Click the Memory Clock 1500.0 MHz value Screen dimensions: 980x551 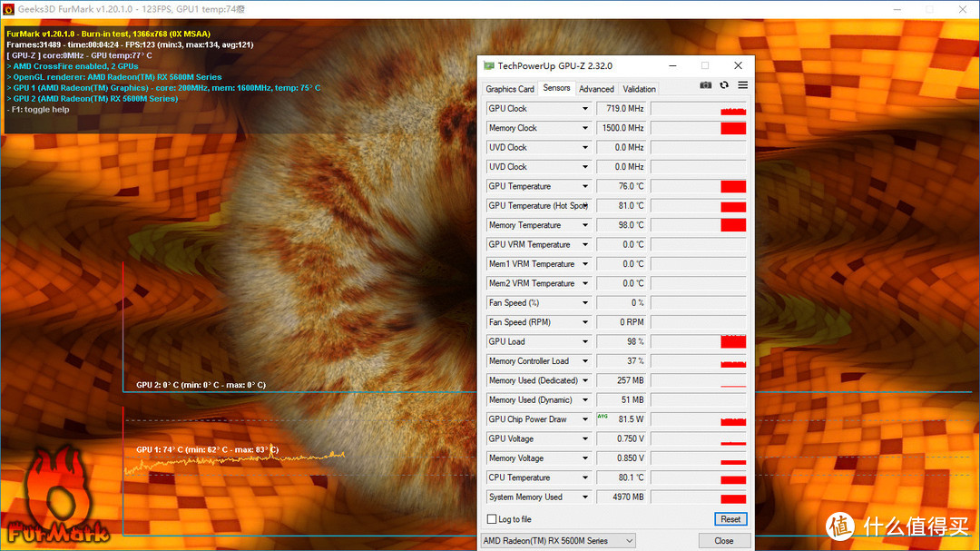pos(622,128)
